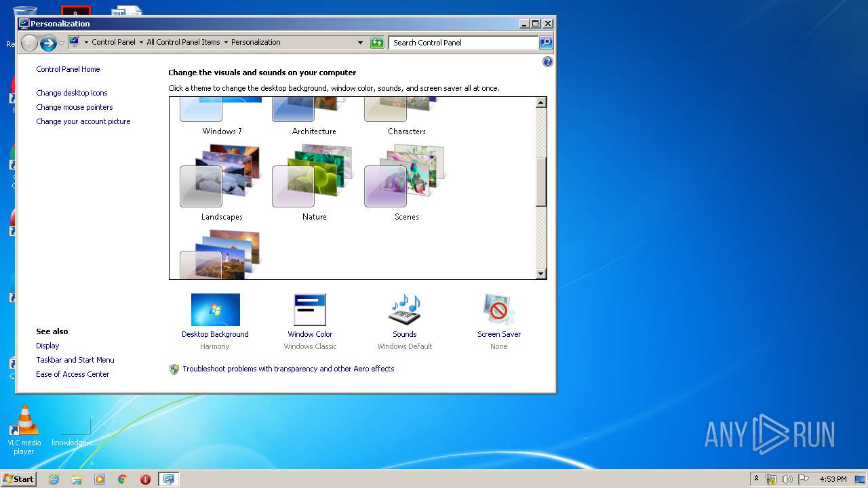Viewport: 868px width, 488px height.
Task: Click the theme list scroll up arrow
Action: click(x=540, y=103)
